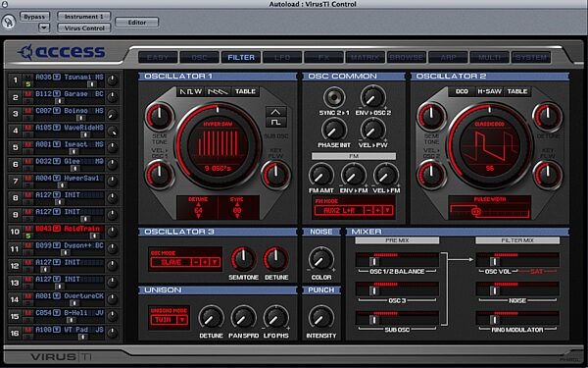Click Oscillator 2 DETUNE knob
The width and height of the screenshot is (588, 368).
click(x=548, y=117)
